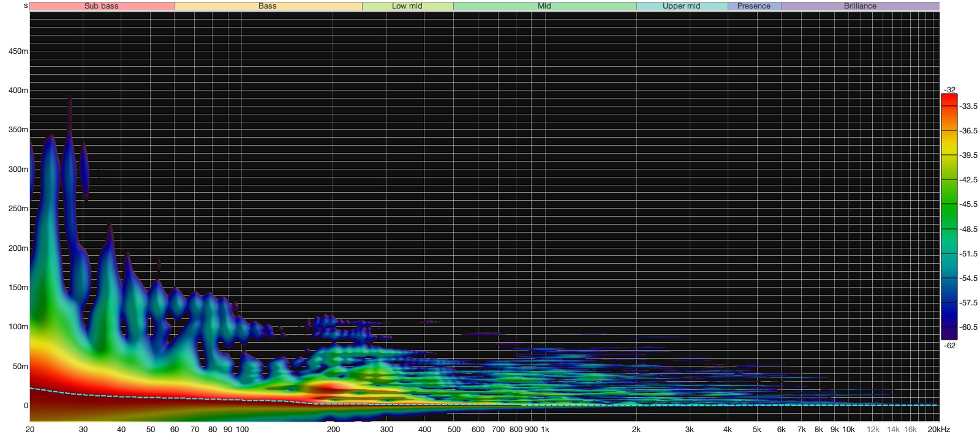
Task: Click the 800 Hz frequency axis label
Action: (x=516, y=429)
